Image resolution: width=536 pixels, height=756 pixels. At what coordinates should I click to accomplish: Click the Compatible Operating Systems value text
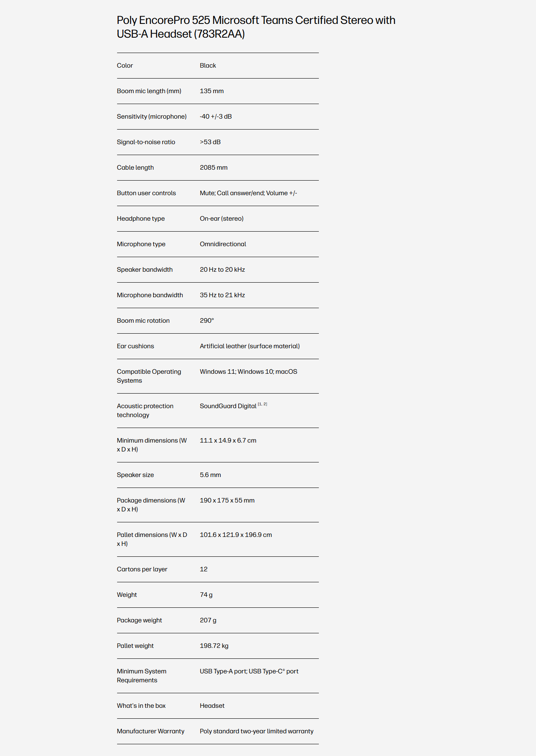[x=248, y=372]
